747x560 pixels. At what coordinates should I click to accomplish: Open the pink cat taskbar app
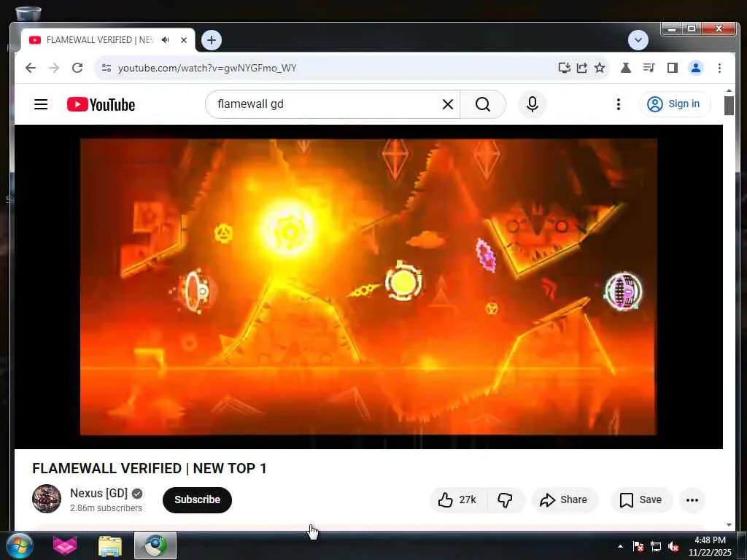coord(65,546)
